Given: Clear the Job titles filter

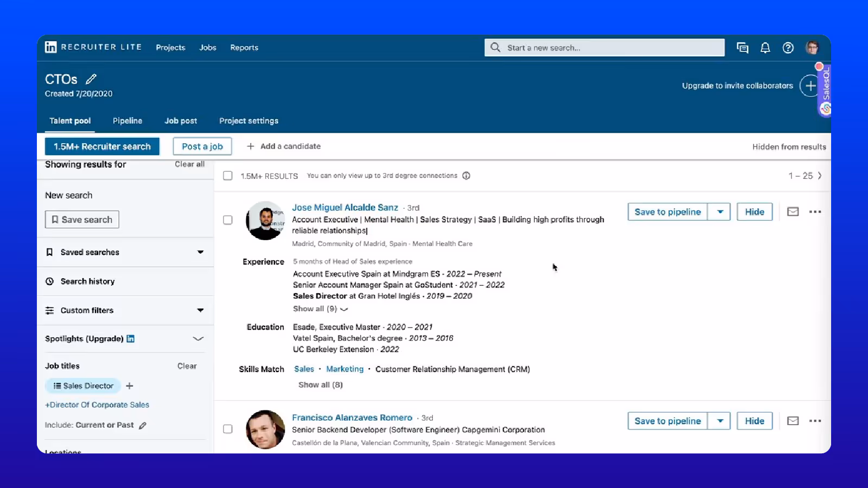Looking at the screenshot, I should (x=187, y=366).
